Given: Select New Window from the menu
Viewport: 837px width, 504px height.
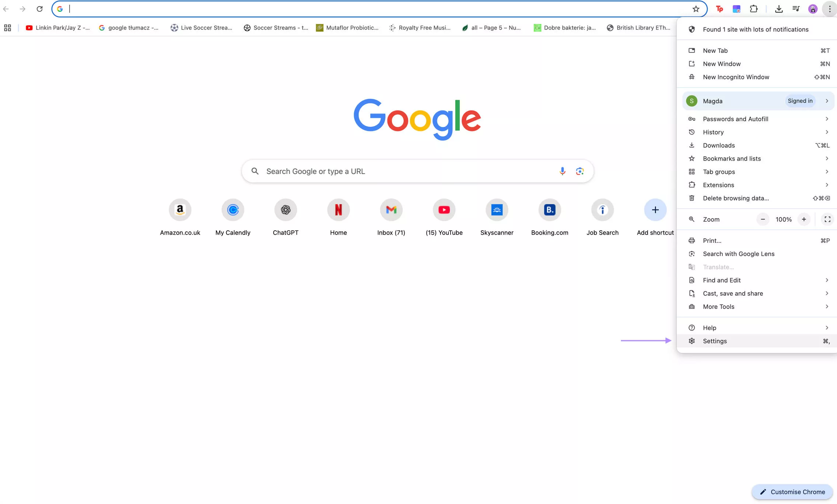Looking at the screenshot, I should 758,64.
